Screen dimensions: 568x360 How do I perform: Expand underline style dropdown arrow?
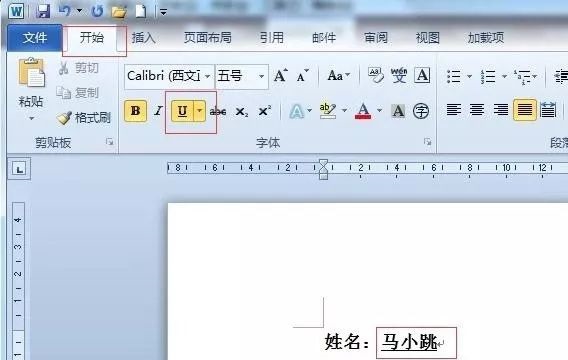click(200, 111)
